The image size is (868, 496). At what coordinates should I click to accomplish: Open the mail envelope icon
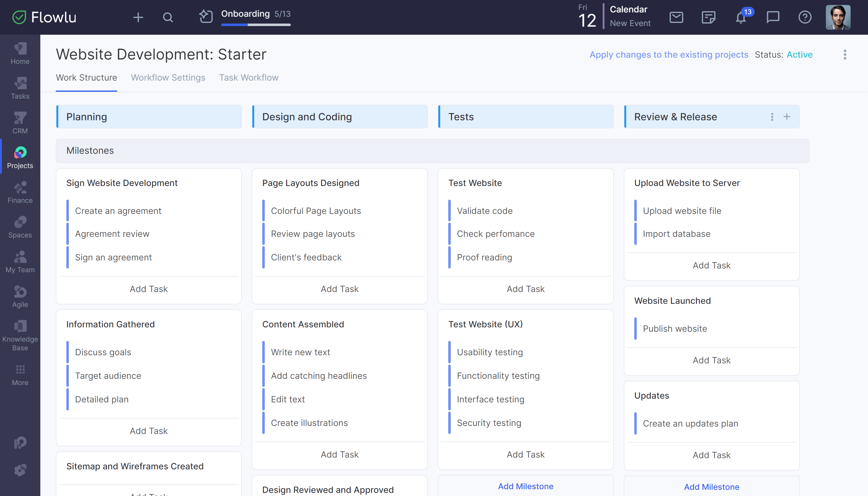tap(676, 17)
